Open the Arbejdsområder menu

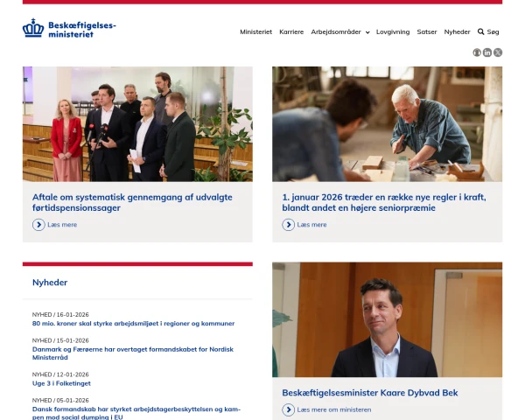point(336,31)
